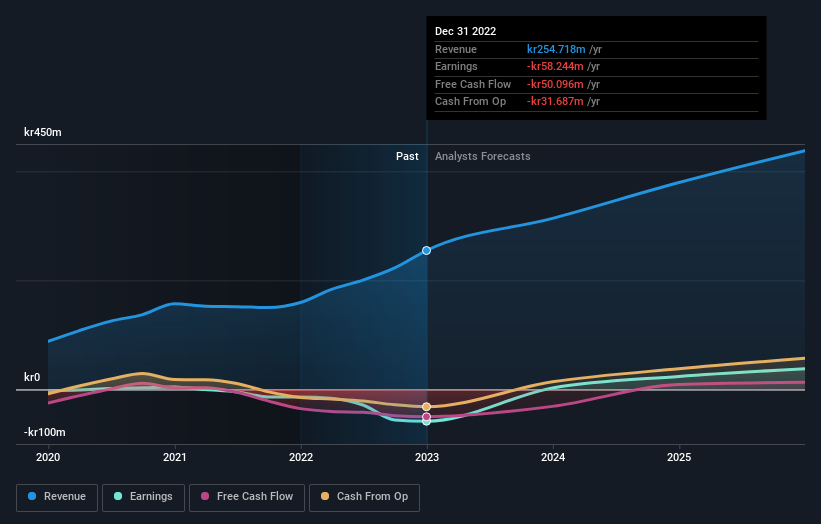Click the 2022 x-axis label

click(x=301, y=457)
